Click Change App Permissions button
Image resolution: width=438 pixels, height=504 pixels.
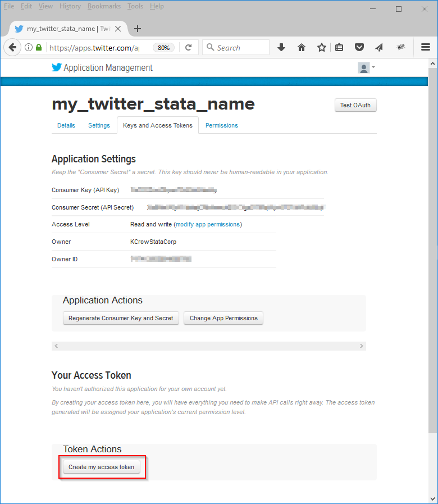223,318
